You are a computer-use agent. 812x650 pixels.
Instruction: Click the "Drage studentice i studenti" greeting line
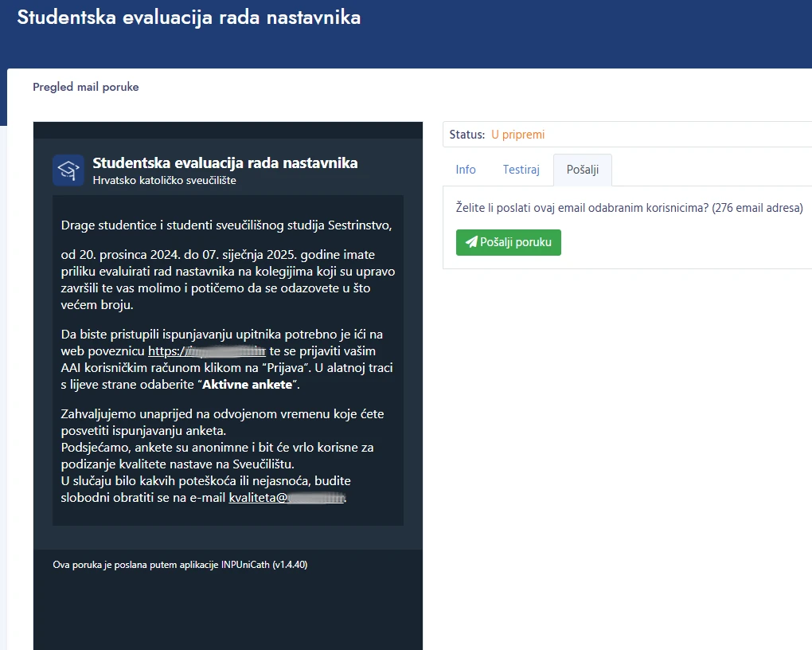click(226, 225)
